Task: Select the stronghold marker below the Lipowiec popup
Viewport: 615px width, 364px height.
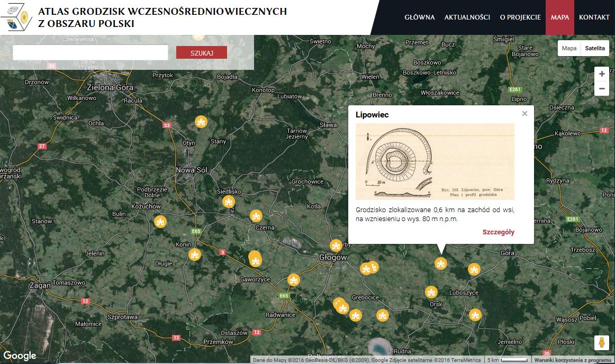Action: click(441, 263)
